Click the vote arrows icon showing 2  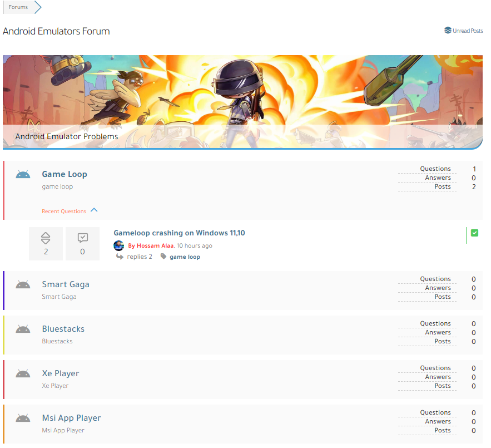click(x=46, y=238)
